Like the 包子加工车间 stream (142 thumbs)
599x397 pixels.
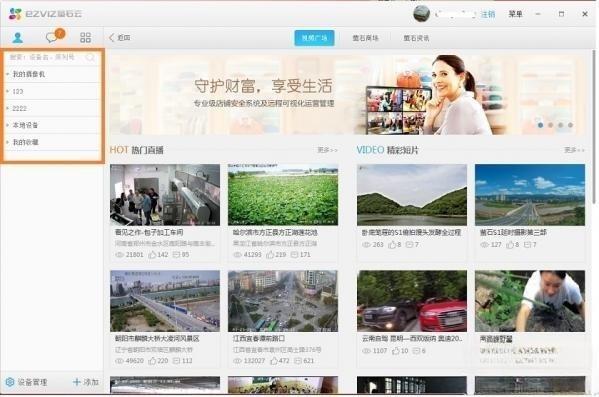(152, 254)
